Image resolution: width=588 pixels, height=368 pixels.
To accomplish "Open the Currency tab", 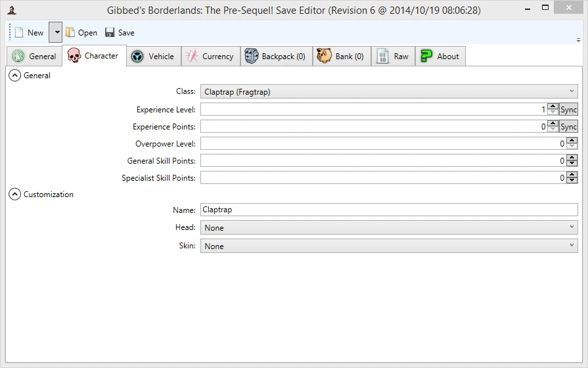I will pyautogui.click(x=211, y=57).
